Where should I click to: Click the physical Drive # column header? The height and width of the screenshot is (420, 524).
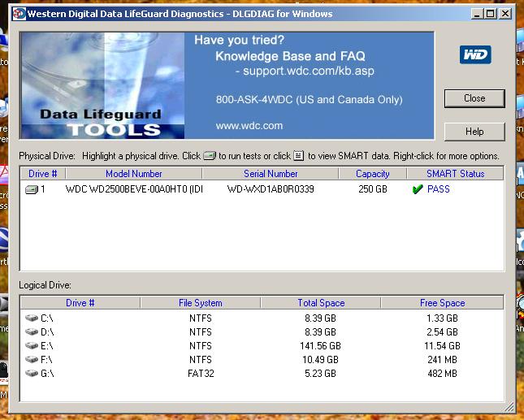43,174
